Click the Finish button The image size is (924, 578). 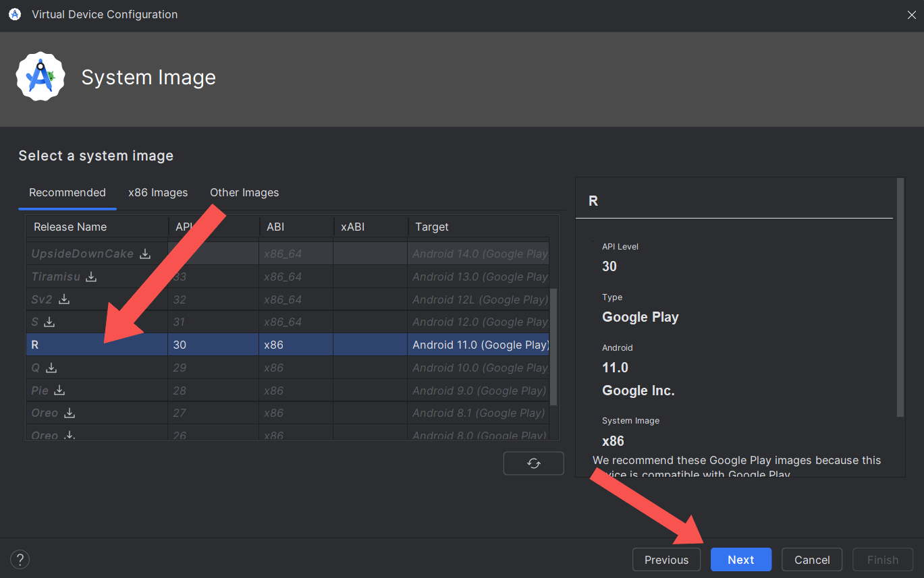pos(883,560)
